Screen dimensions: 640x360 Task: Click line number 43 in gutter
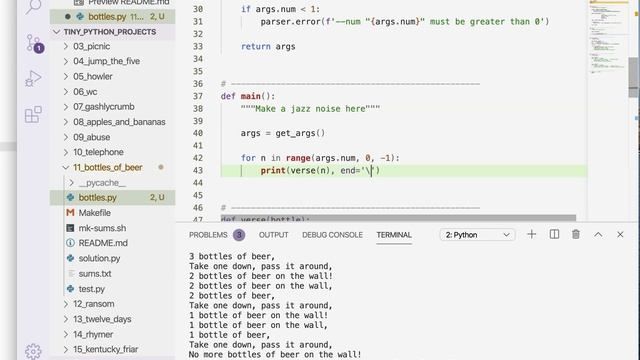pyautogui.click(x=198, y=171)
